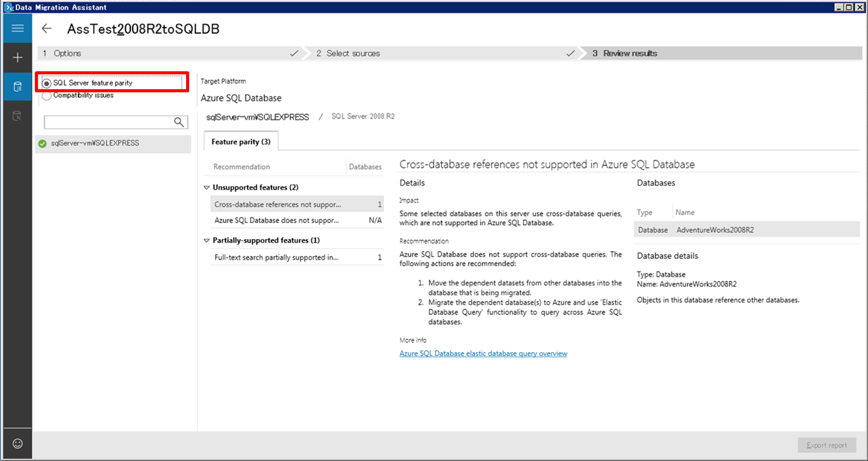Image resolution: width=868 pixels, height=461 pixels.
Task: Select AdventureWorks2008R2 database row
Action: click(x=746, y=230)
